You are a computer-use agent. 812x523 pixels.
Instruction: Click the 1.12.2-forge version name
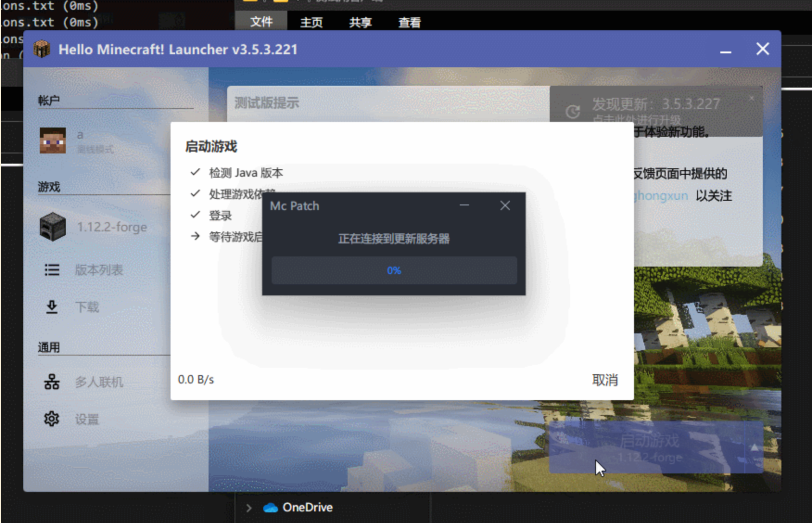pyautogui.click(x=112, y=227)
